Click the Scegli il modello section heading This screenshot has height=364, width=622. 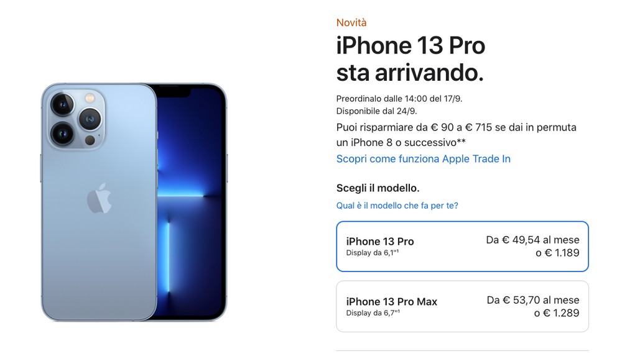point(378,188)
